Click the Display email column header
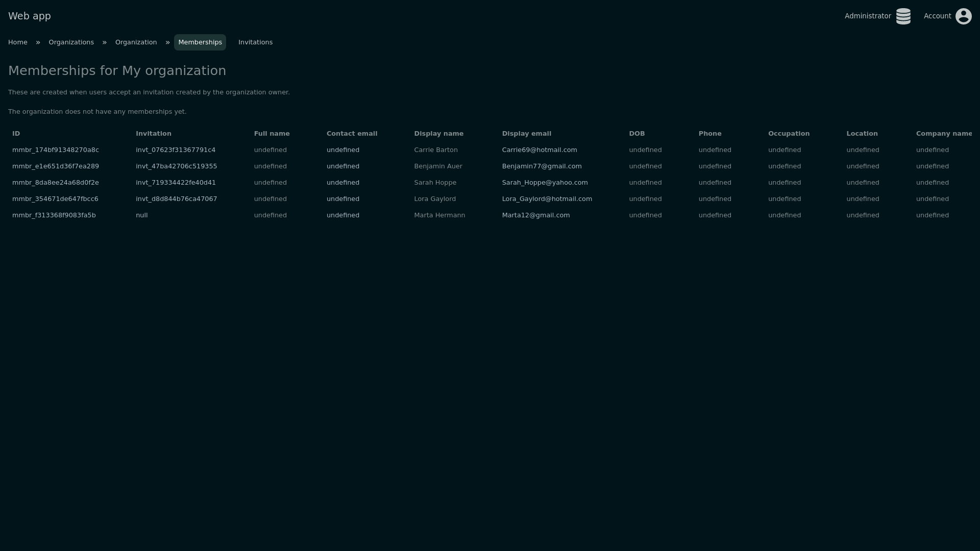980x551 pixels. point(526,134)
